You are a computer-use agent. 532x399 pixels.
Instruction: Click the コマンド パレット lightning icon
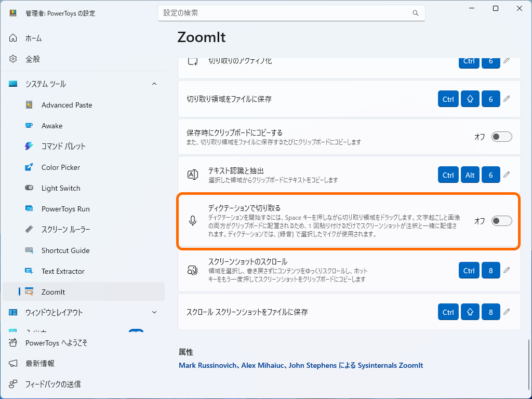tap(29, 146)
